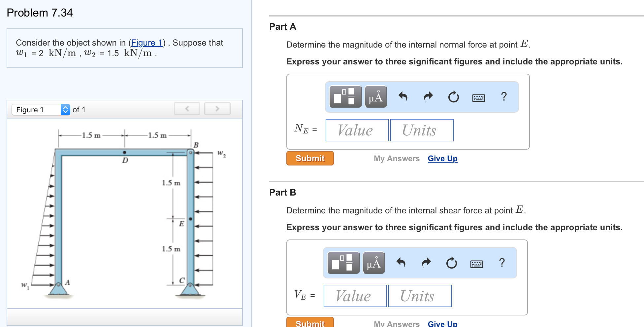
Task: Click the reset icon in Part B answer box
Action: (451, 263)
